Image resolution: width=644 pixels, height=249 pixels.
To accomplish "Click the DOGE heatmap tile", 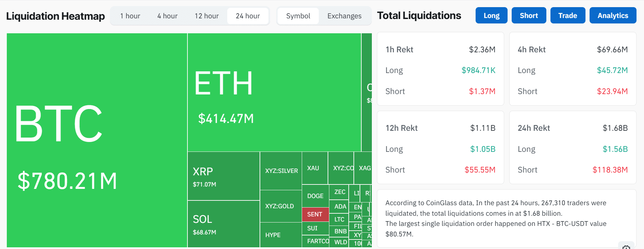I will tap(315, 196).
